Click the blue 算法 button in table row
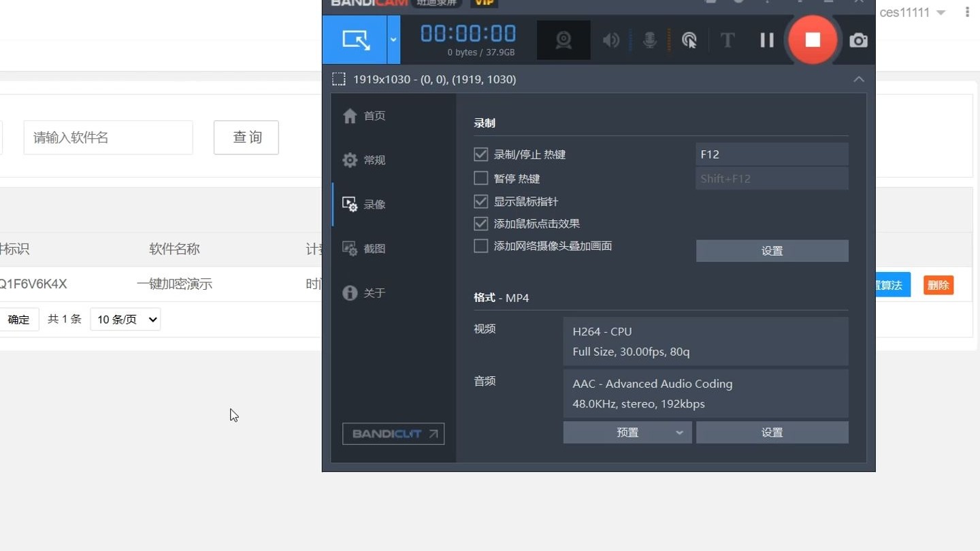 pos(892,285)
